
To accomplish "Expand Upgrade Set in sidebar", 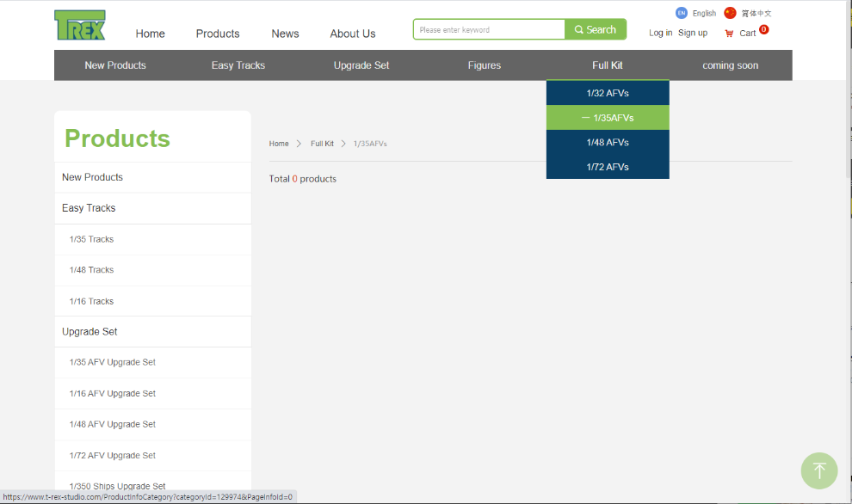I will (x=90, y=332).
